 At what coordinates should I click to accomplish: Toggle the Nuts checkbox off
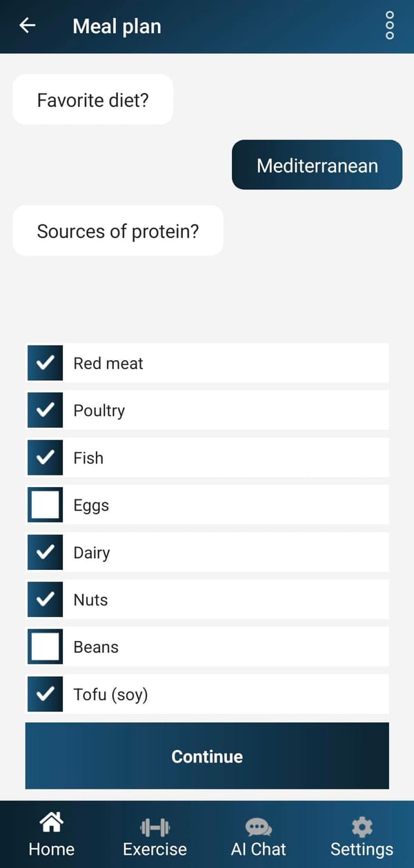coord(44,599)
